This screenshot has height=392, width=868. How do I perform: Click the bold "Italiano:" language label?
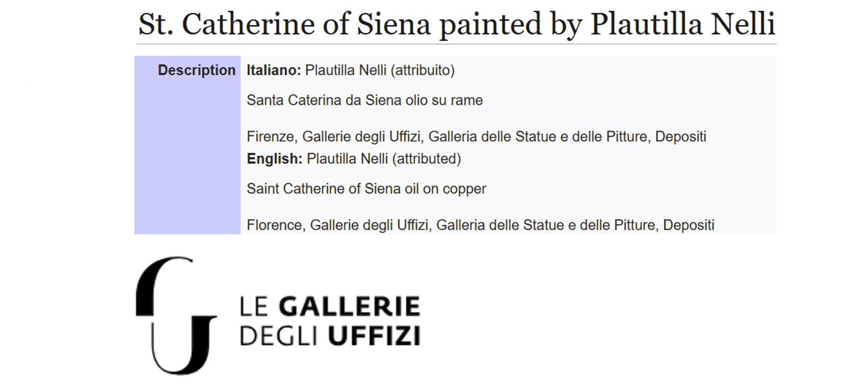[273, 70]
